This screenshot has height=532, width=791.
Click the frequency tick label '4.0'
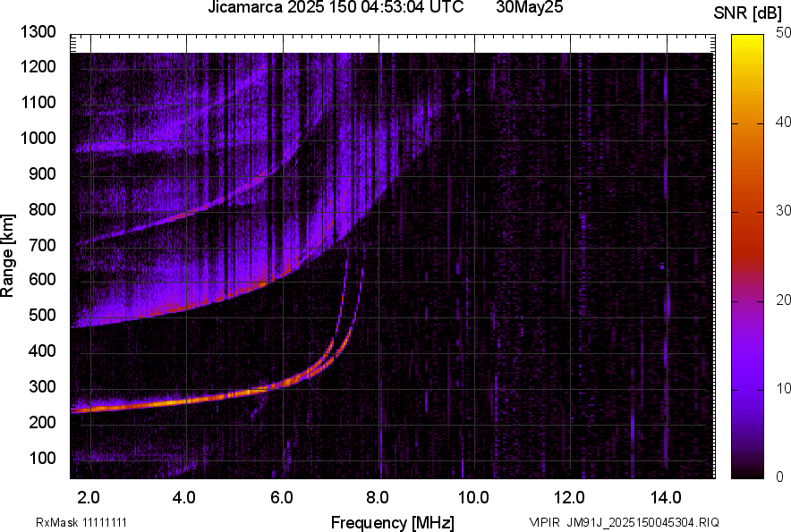click(184, 498)
